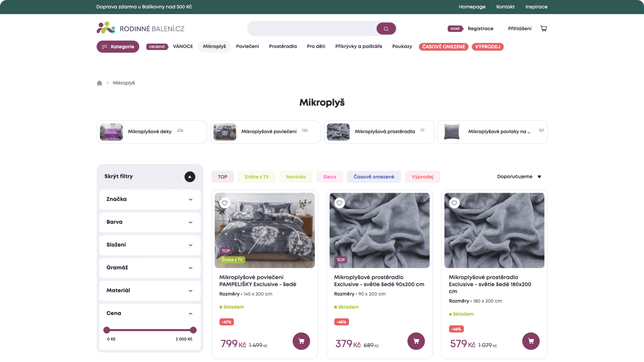Add PAMPELIŠKY povlečení to cart

click(x=301, y=341)
